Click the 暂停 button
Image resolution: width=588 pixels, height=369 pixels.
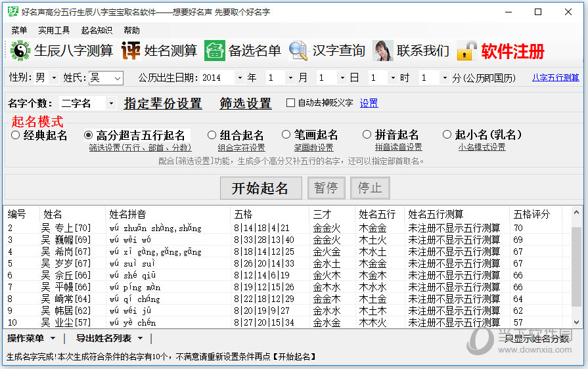327,188
